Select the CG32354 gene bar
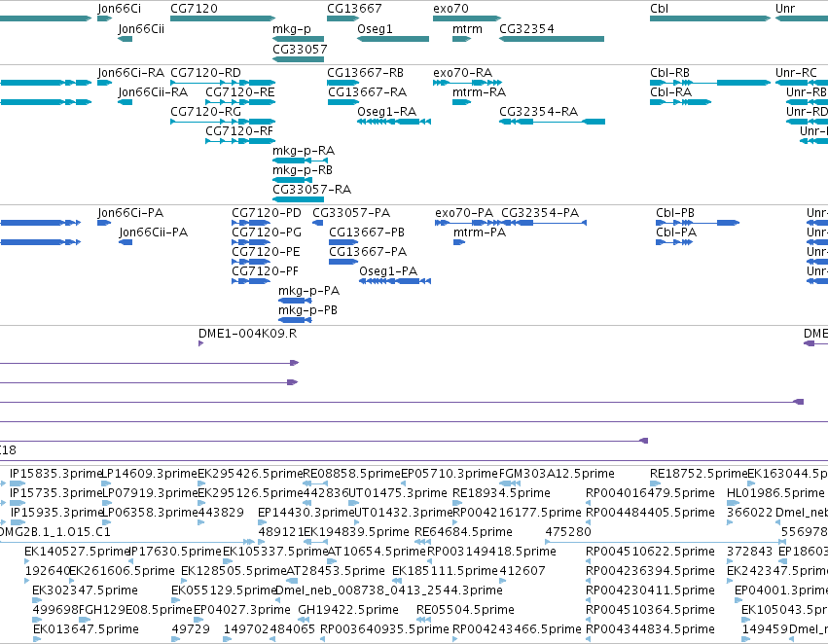 point(552,39)
